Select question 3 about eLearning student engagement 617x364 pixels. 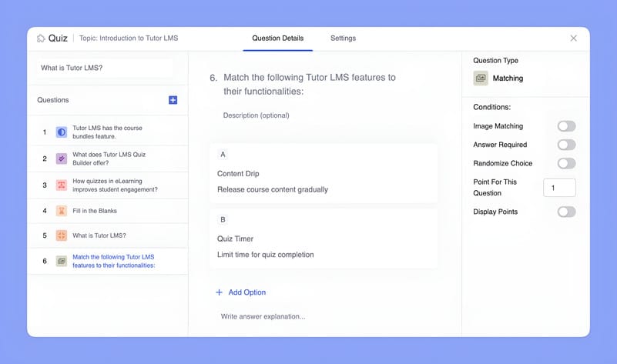pyautogui.click(x=108, y=185)
